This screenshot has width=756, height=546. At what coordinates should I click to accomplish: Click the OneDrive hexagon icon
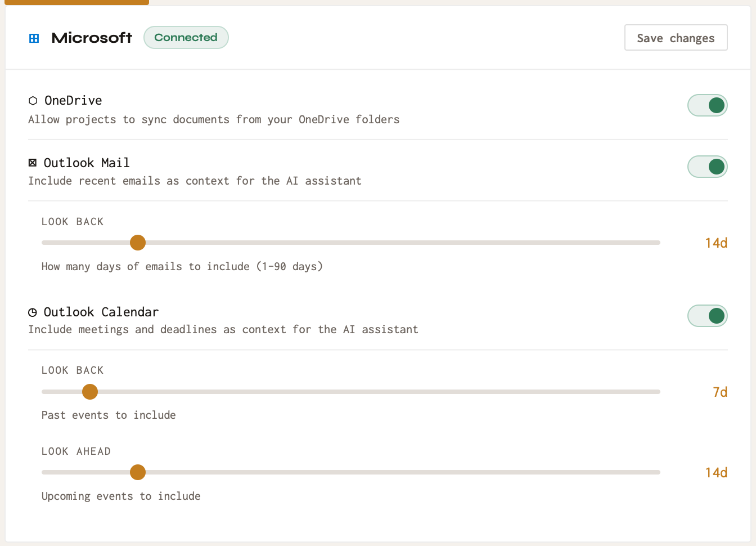33,101
